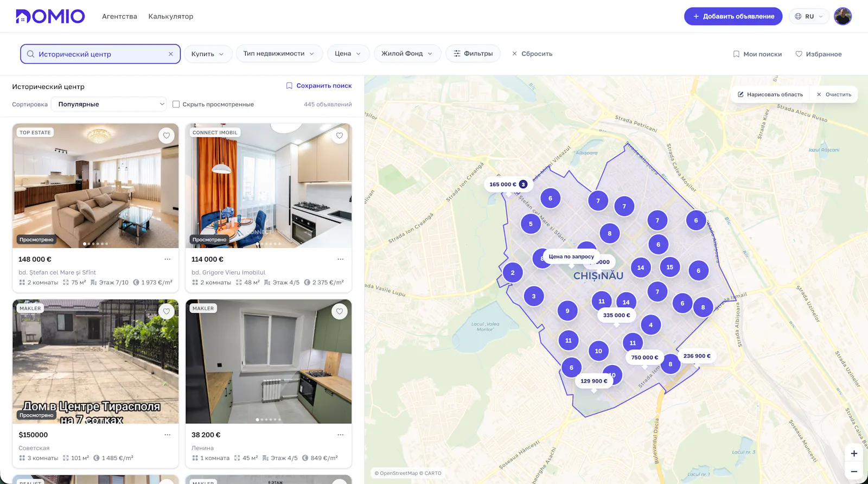Screen dimensions: 868x484
Task: Click the 750 000 € map price marker
Action: (644, 358)
